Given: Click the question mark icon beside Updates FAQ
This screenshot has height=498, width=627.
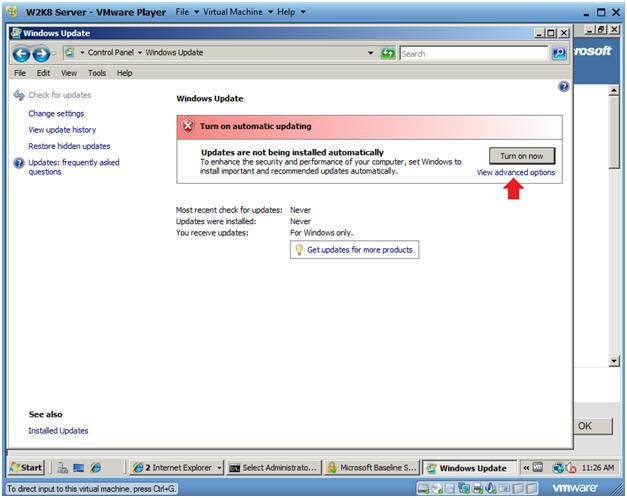Looking at the screenshot, I should pyautogui.click(x=19, y=163).
